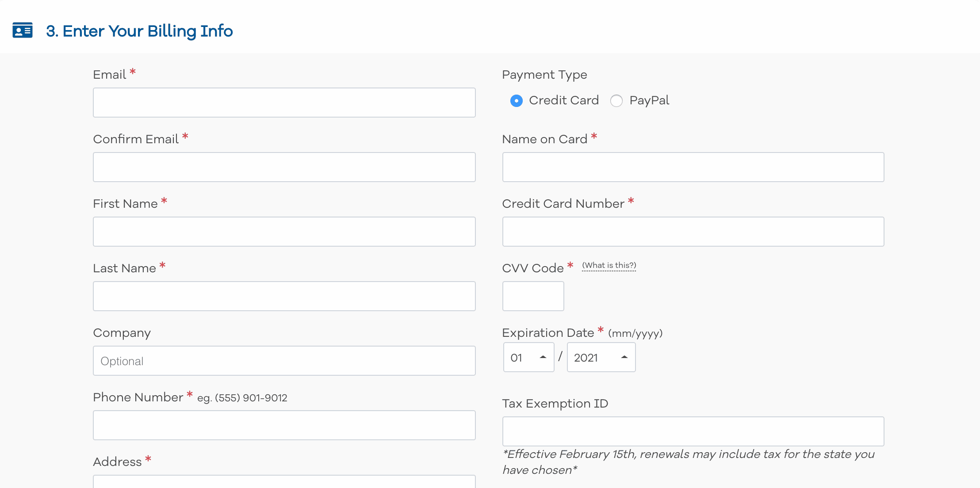
Task: Click the Address input field
Action: tap(284, 482)
